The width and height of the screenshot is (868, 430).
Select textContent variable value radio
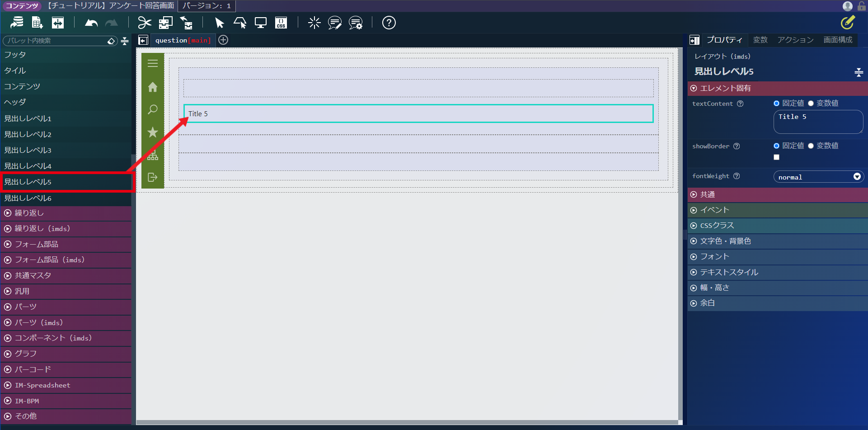811,104
